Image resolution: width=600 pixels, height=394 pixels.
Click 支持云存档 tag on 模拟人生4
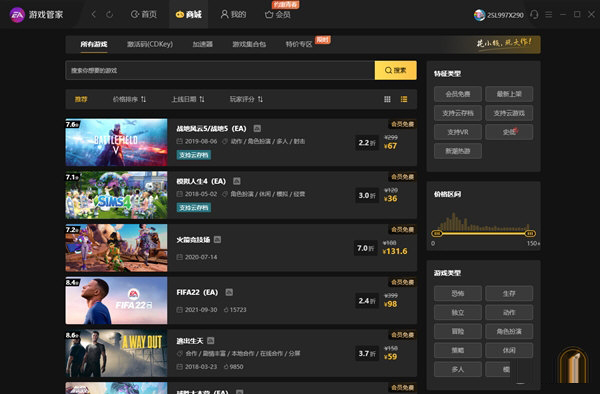click(194, 208)
